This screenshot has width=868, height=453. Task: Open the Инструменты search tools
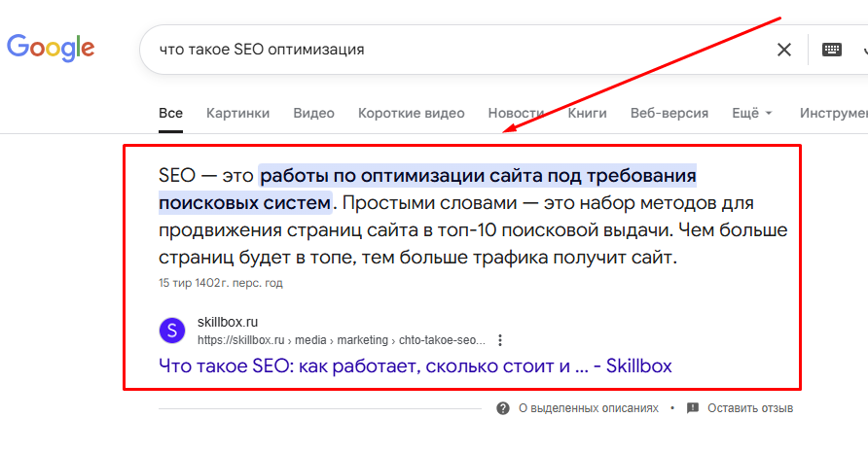point(834,114)
